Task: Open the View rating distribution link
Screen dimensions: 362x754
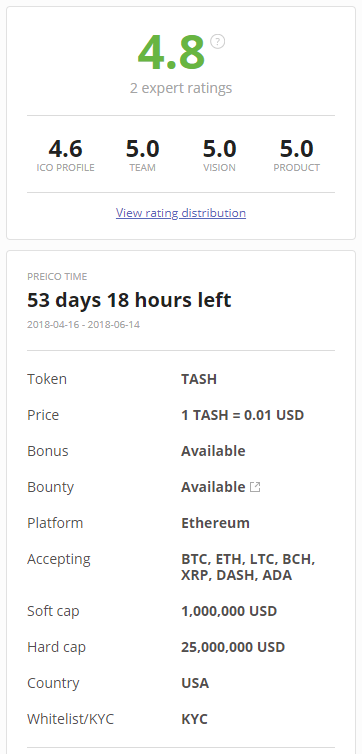Action: pyautogui.click(x=181, y=213)
